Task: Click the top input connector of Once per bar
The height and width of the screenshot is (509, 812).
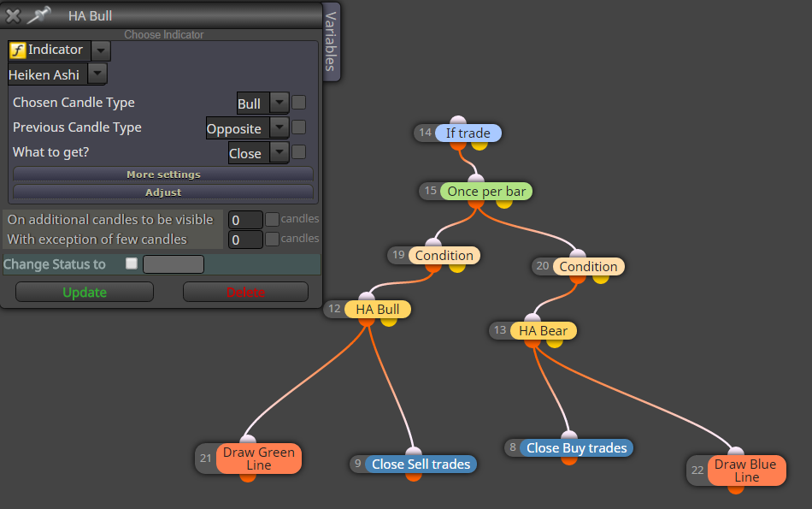Action: [476, 179]
